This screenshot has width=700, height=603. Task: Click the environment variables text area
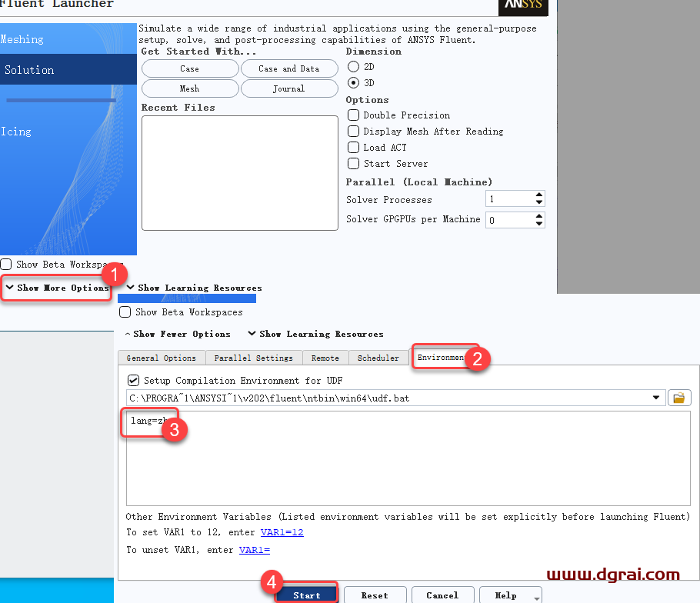[408, 458]
